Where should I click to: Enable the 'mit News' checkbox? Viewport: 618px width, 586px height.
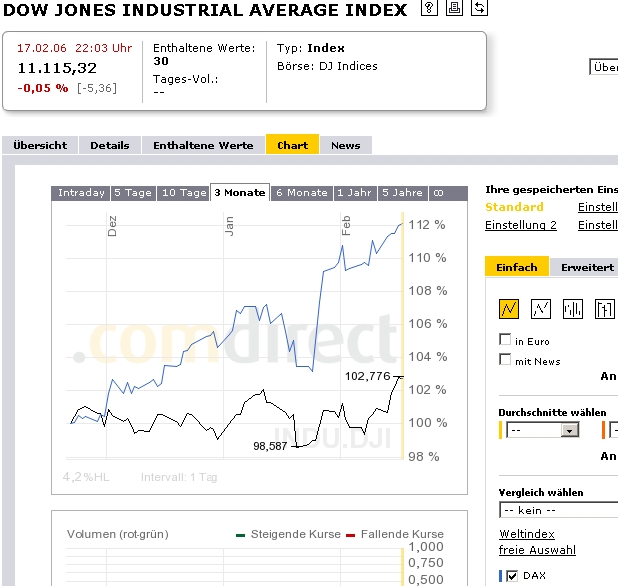(505, 360)
